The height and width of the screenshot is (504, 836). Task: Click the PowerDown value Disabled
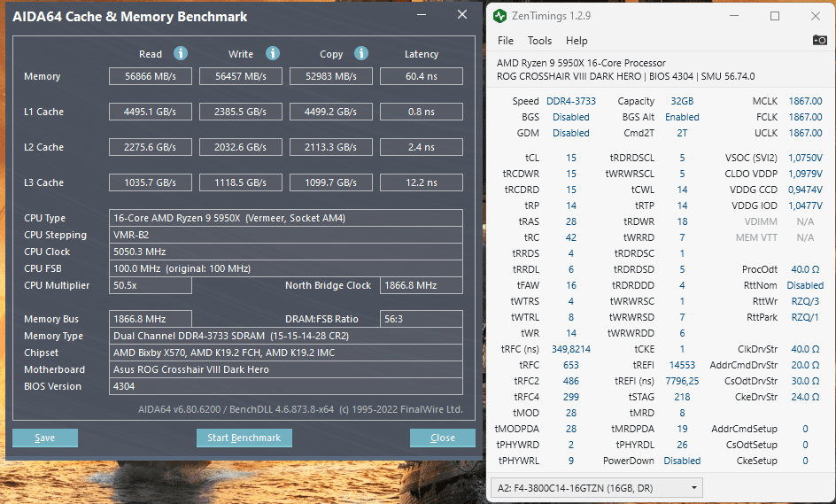[x=682, y=461]
